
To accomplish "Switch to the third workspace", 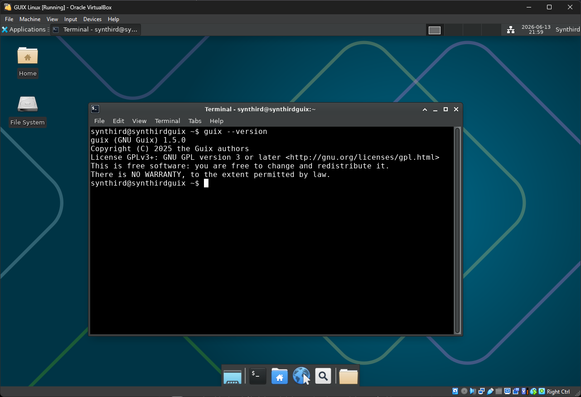I will tap(472, 30).
